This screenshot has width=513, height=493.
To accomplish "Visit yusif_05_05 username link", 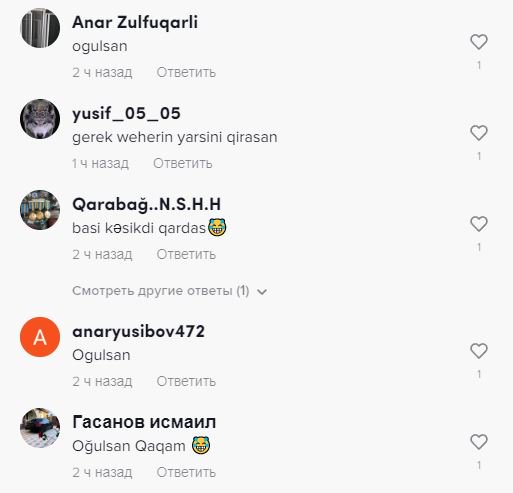I will pos(126,114).
